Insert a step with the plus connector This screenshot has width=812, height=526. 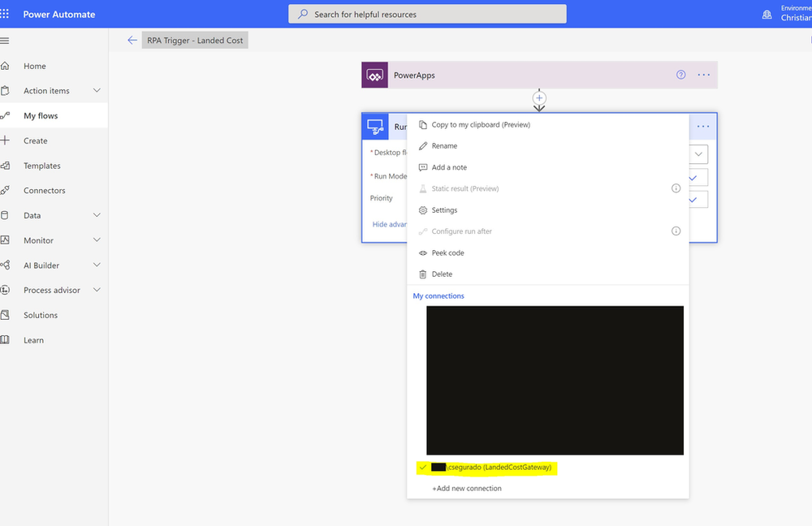click(x=539, y=98)
